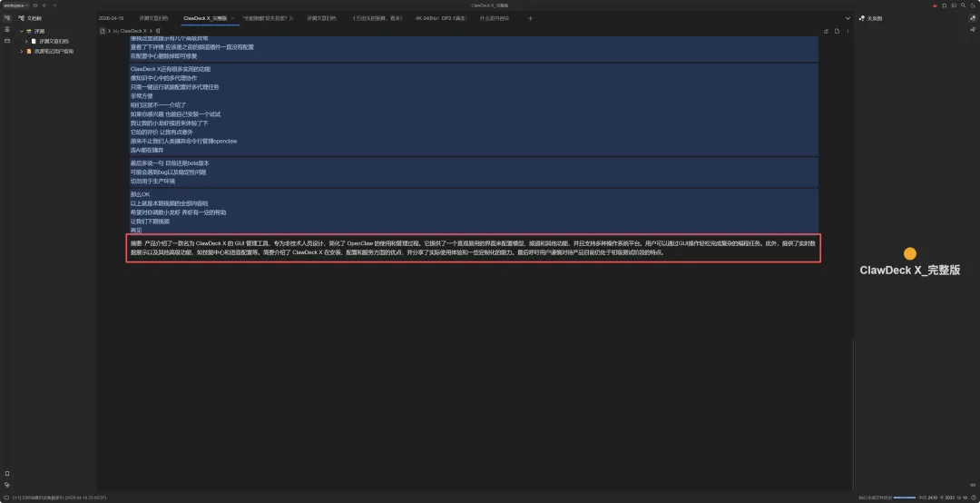This screenshot has height=503, width=980.
Task: Go forward with the right arrow
Action: [x=54, y=5]
